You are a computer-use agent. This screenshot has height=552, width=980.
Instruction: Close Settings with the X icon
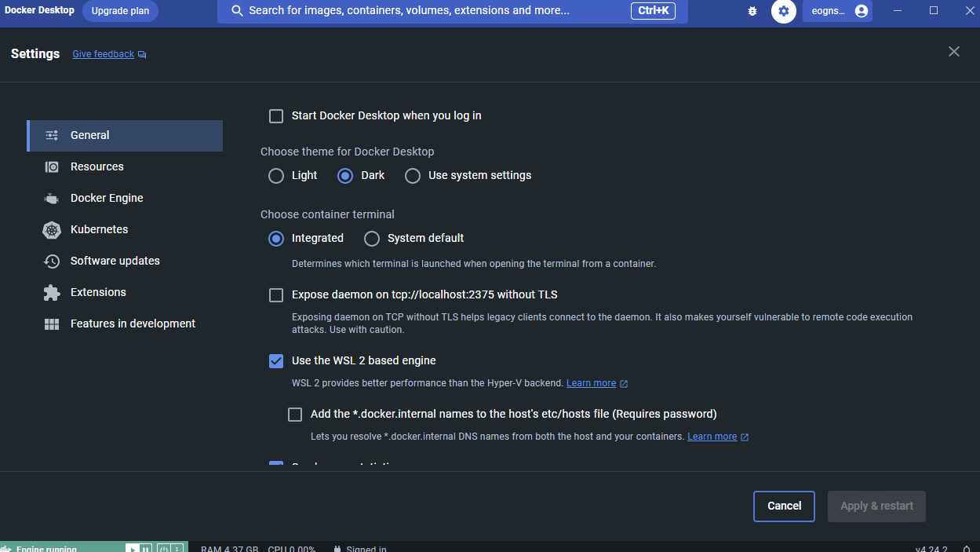(954, 52)
